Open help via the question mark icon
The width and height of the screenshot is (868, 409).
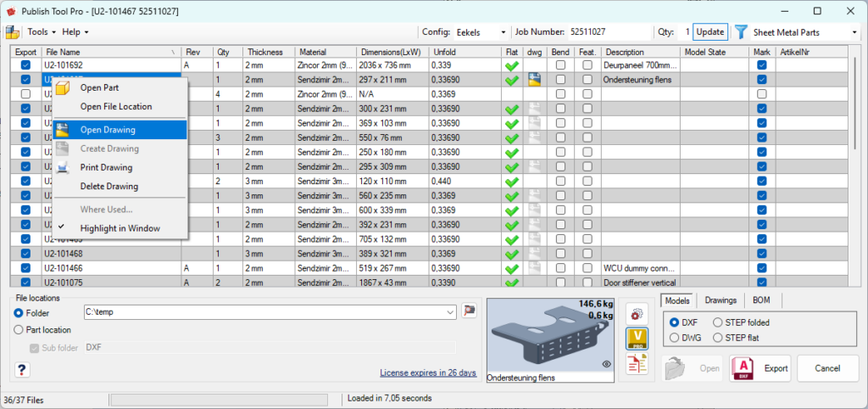pyautogui.click(x=23, y=370)
